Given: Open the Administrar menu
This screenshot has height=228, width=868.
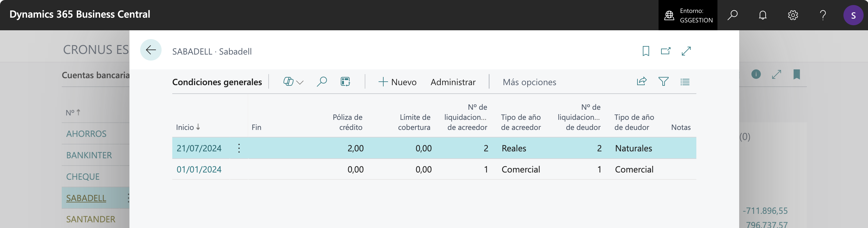Looking at the screenshot, I should (453, 82).
